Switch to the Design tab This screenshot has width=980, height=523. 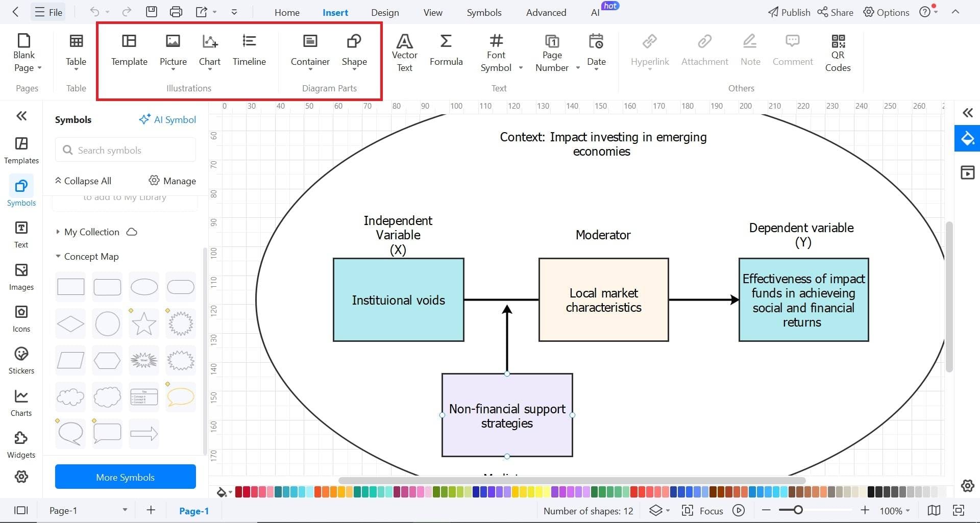[x=385, y=12]
